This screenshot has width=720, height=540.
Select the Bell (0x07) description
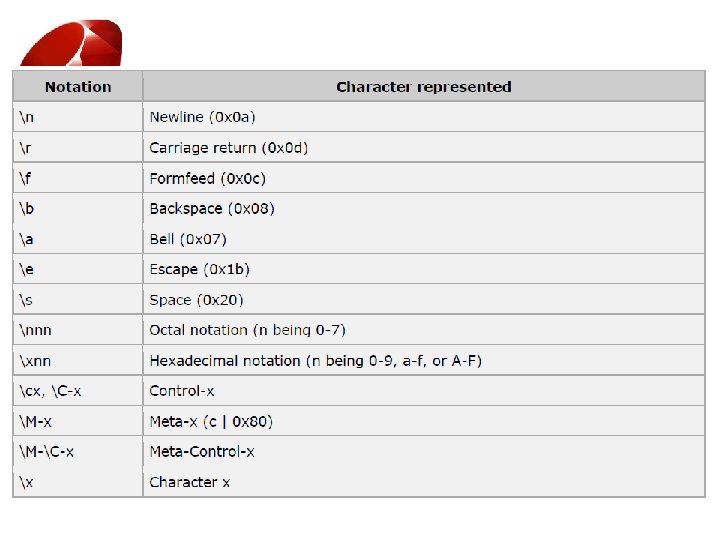point(188,239)
